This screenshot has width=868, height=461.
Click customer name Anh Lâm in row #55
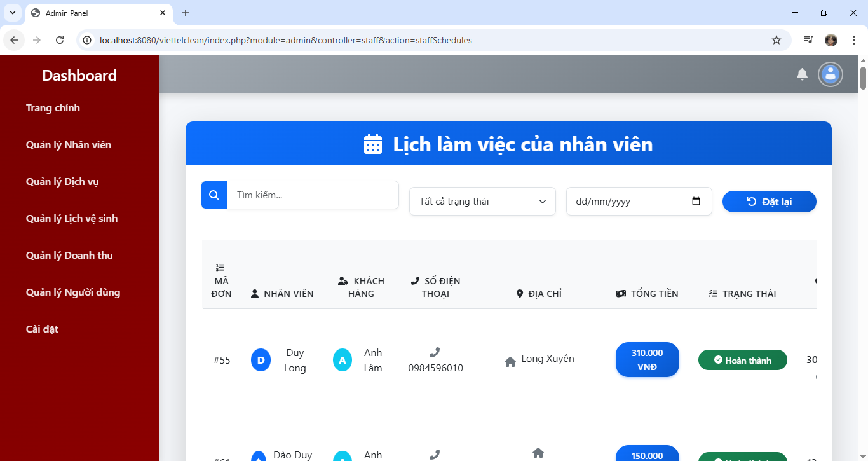coord(373,360)
